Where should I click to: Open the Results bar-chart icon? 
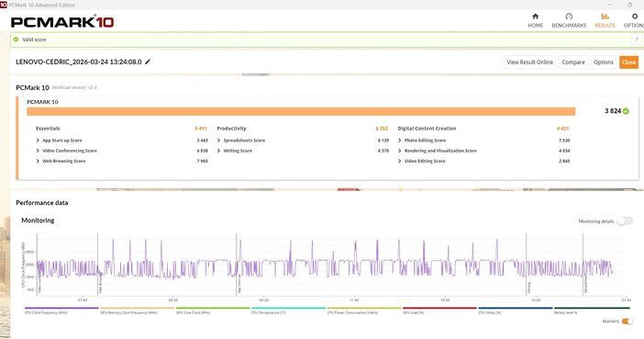[605, 17]
